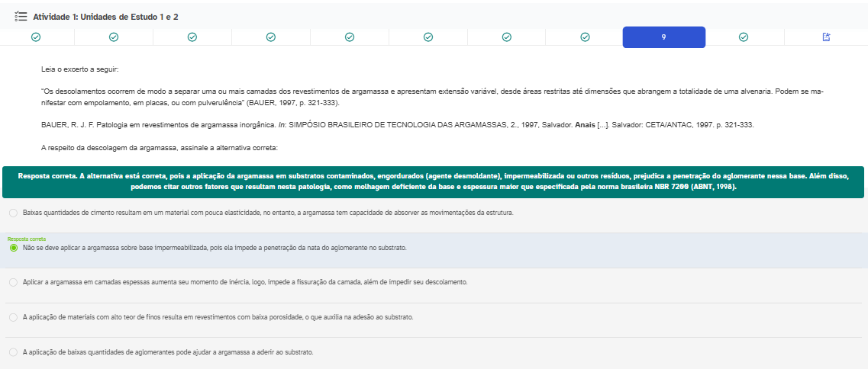The width and height of the screenshot is (868, 369).
Task: Open the sixth question checkmark step
Action: click(428, 37)
